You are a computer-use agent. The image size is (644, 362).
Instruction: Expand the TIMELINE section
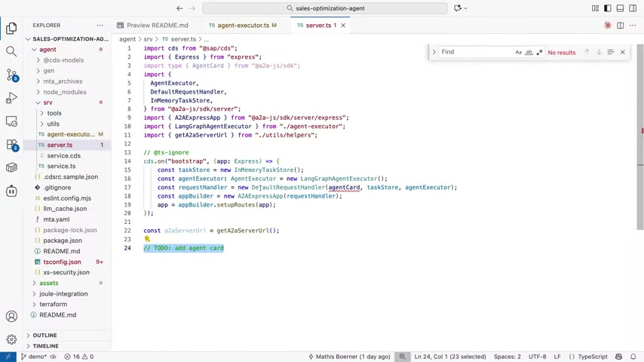tap(68, 346)
